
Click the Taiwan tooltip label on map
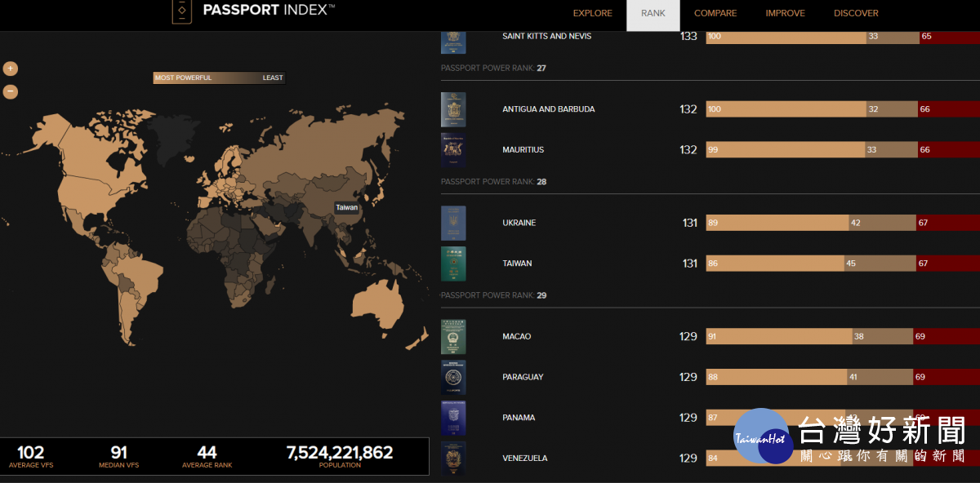click(347, 207)
